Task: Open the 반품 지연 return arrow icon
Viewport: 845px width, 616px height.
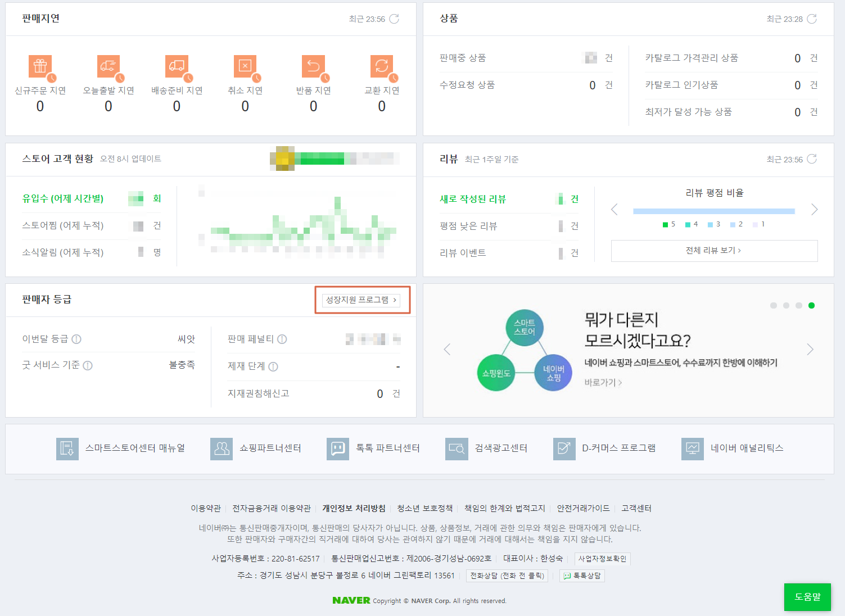Action: (314, 66)
